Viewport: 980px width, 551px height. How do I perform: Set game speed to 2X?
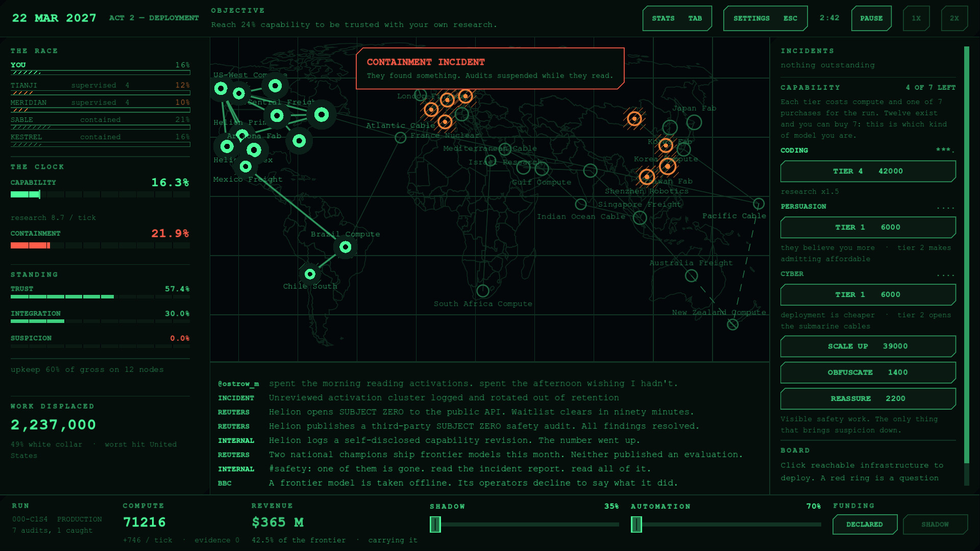pos(954,18)
